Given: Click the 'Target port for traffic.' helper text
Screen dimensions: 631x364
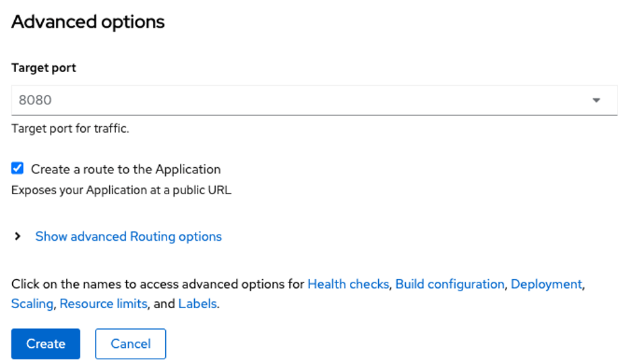Looking at the screenshot, I should [x=70, y=128].
